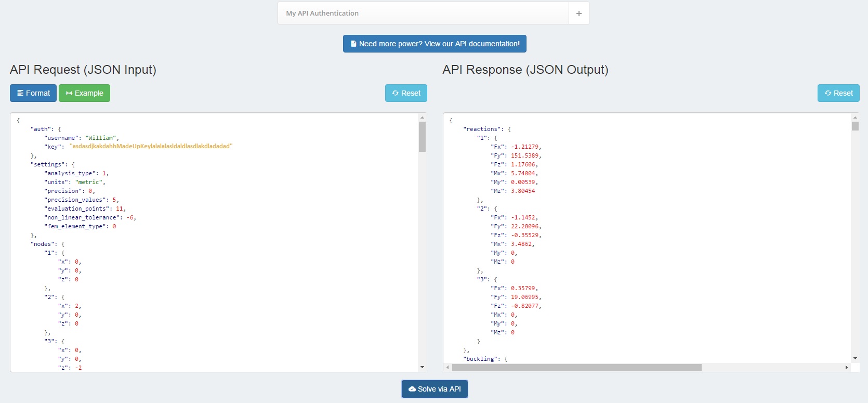
Task: Click the document icon on the API documentation button
Action: coord(353,44)
